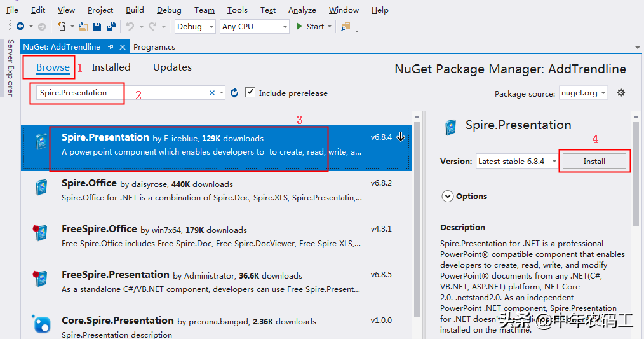Open the New Project dropdown arrow

point(72,27)
